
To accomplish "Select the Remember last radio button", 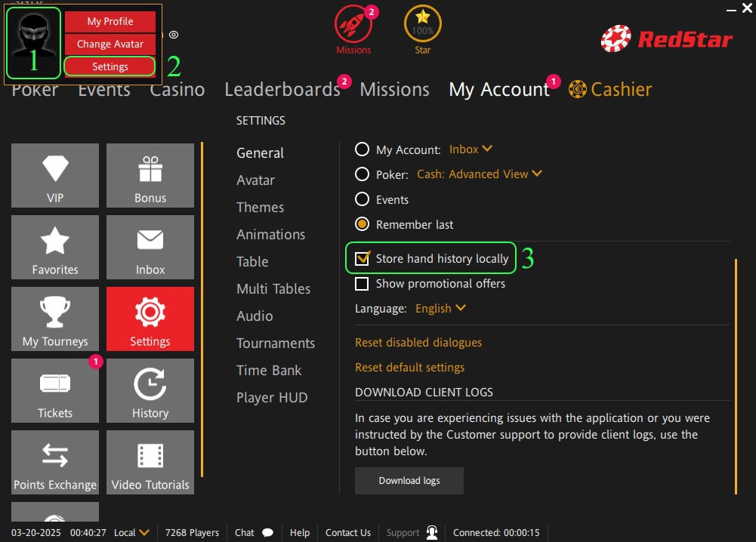I will 362,224.
